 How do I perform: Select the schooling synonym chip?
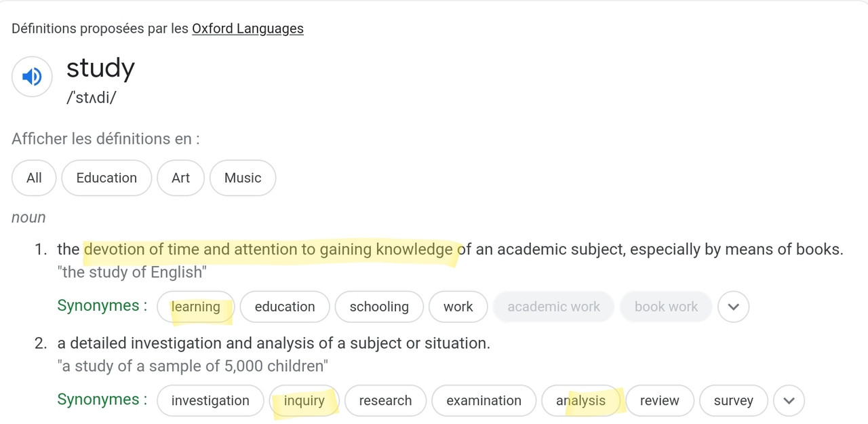pos(379,307)
